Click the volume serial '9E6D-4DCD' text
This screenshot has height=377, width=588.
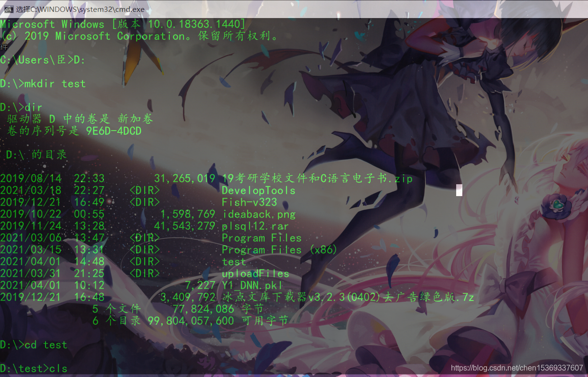(x=114, y=131)
